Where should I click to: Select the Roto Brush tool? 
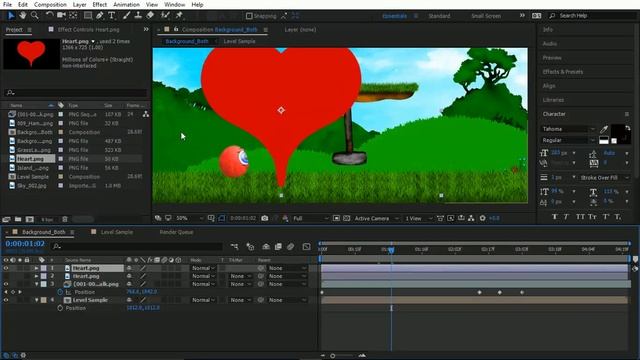165,16
